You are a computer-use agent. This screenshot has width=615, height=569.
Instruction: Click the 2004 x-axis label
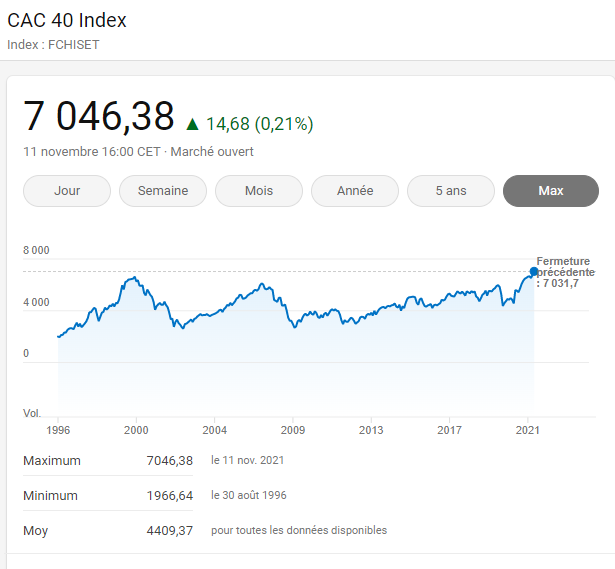215,430
